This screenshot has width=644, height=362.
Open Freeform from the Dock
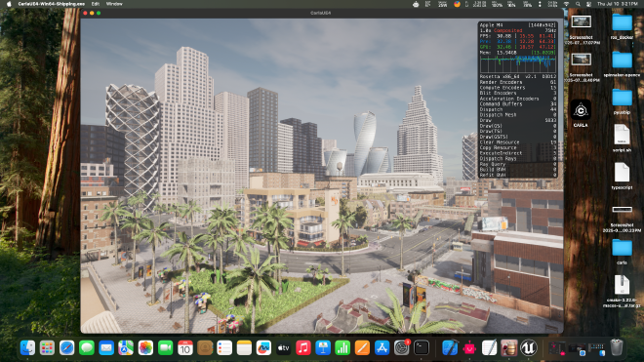click(x=263, y=348)
